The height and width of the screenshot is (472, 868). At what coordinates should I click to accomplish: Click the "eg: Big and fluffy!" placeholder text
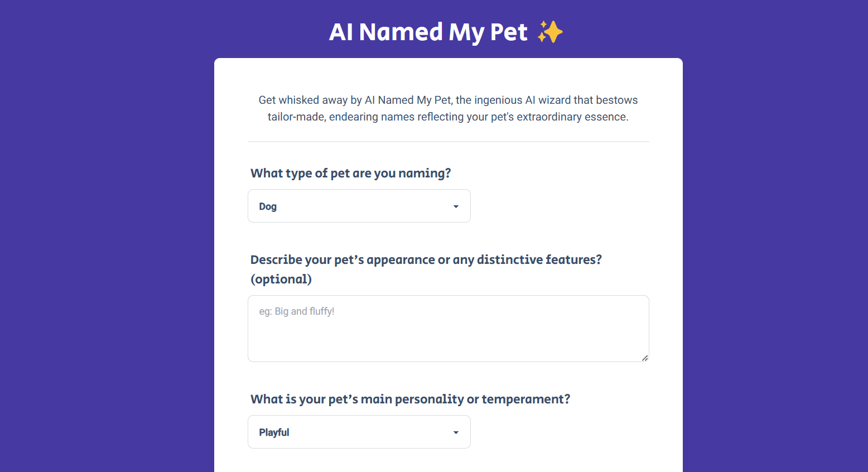297,311
